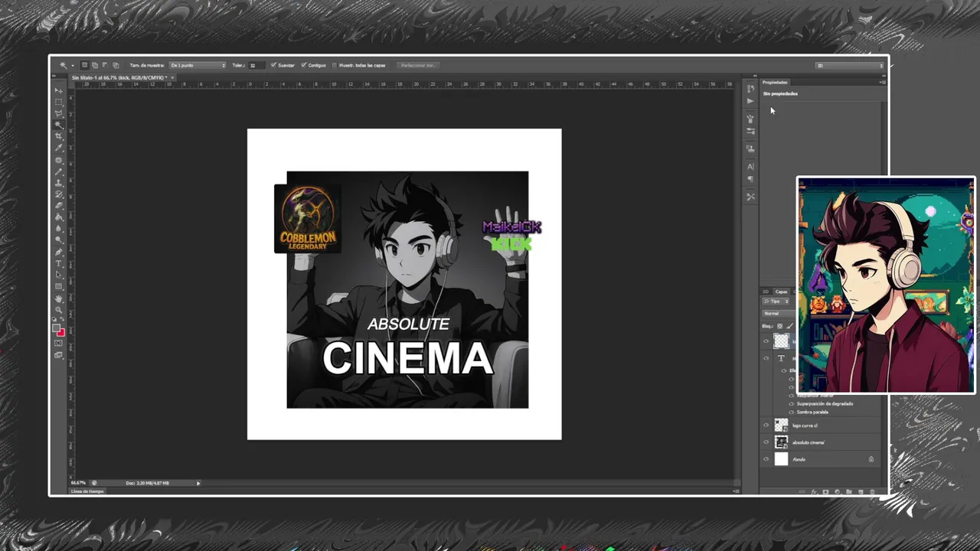Screen dimensions: 980x551
Task: Select the Blur tool
Action: click(58, 228)
